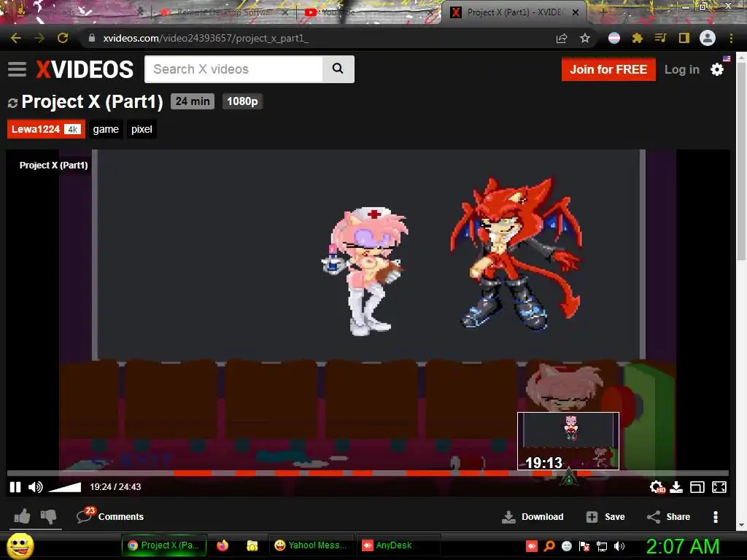Open a new browser tab with plus

point(603,12)
